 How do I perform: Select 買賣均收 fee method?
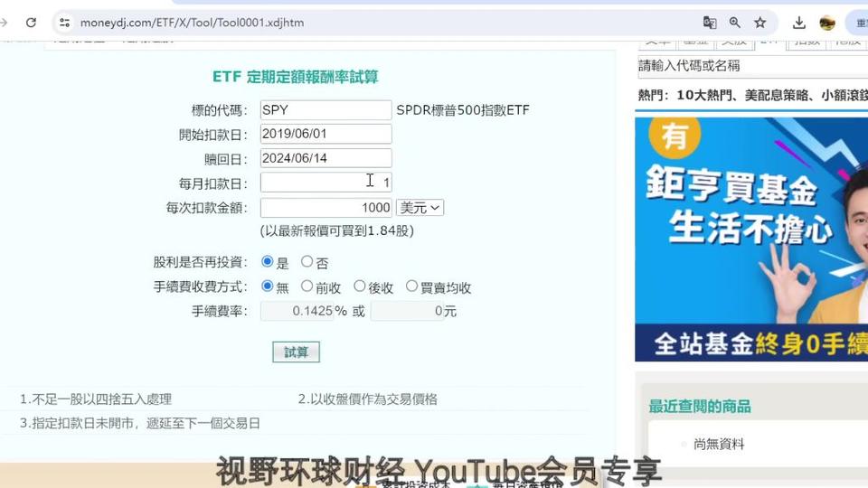coord(411,286)
